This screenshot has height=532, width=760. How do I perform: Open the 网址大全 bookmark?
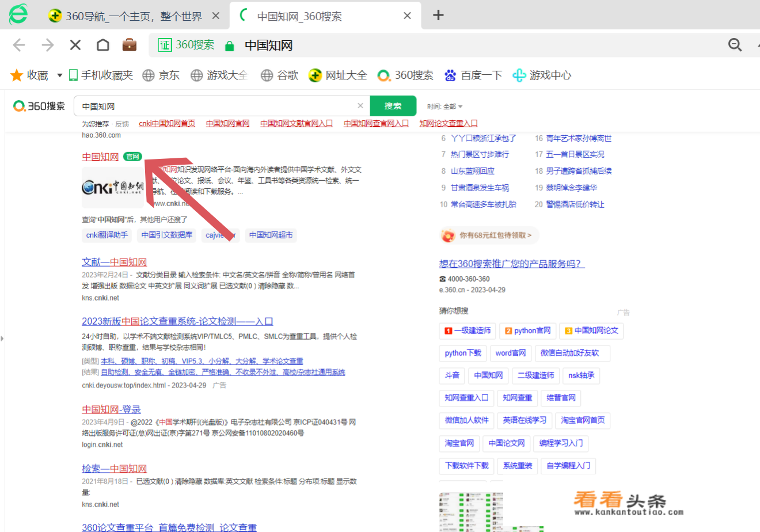337,75
